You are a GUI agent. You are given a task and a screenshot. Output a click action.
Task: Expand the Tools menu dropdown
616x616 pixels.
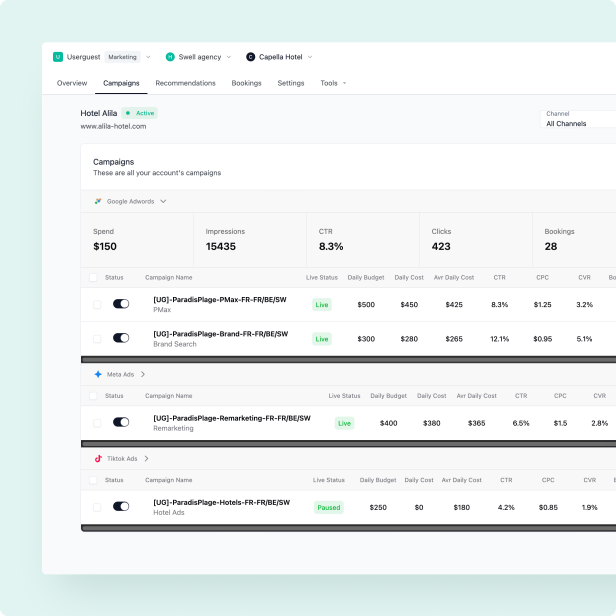333,83
